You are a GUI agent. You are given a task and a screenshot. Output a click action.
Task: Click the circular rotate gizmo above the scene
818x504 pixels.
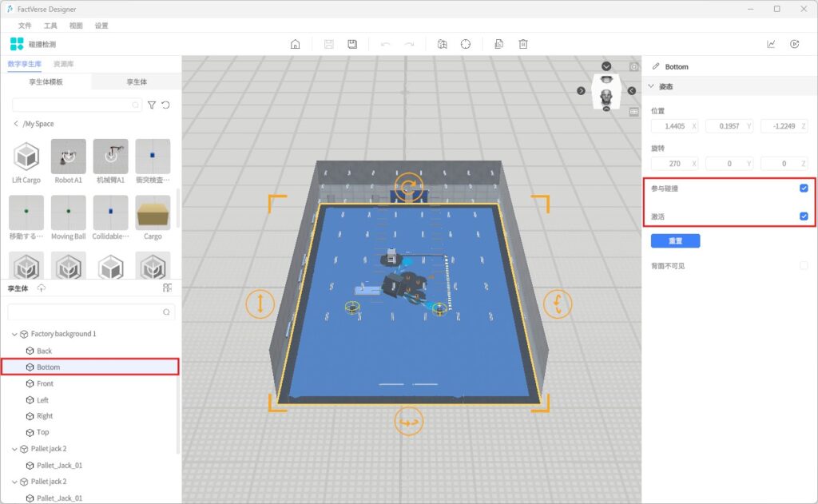409,188
